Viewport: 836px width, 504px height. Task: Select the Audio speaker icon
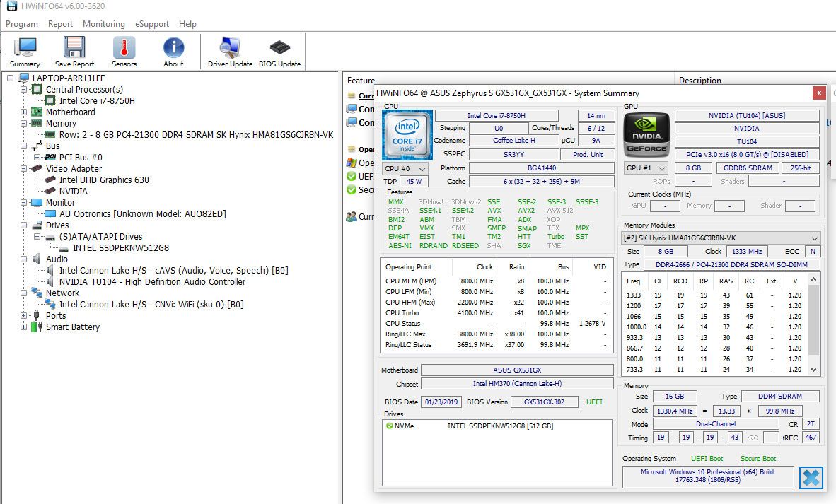(37, 259)
